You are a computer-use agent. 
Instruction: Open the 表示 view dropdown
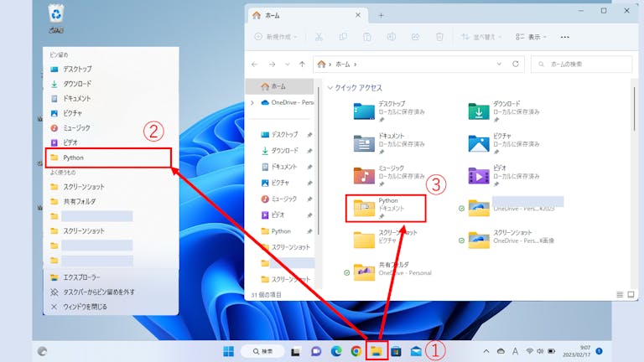click(x=531, y=37)
